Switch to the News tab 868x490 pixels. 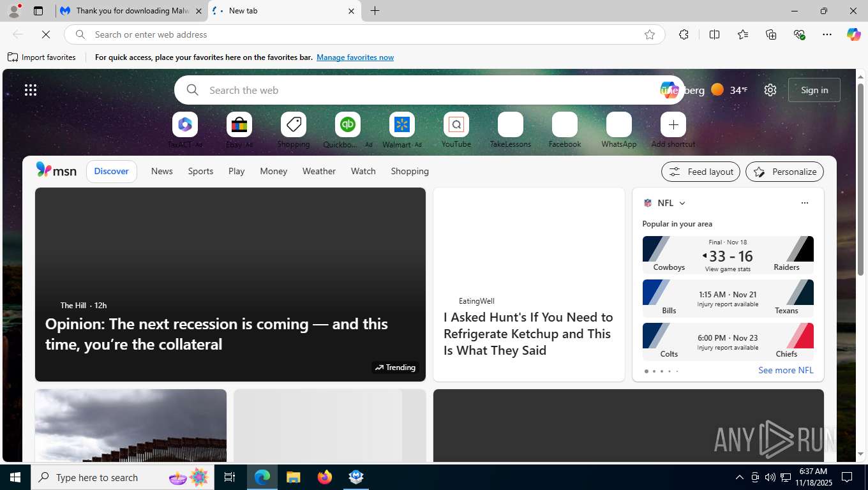162,171
